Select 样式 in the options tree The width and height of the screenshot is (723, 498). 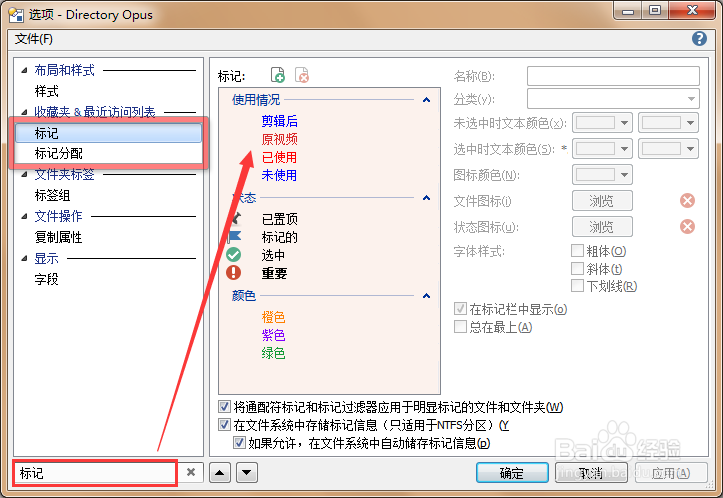coord(47,91)
